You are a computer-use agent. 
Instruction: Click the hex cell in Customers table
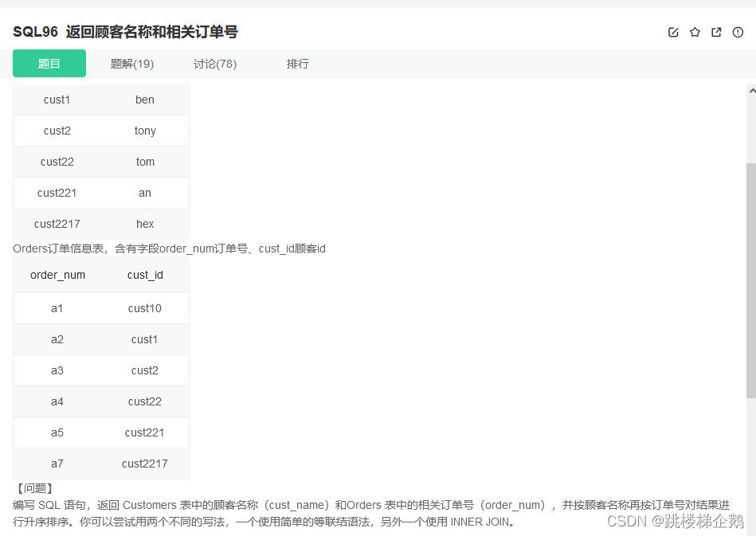pos(145,224)
